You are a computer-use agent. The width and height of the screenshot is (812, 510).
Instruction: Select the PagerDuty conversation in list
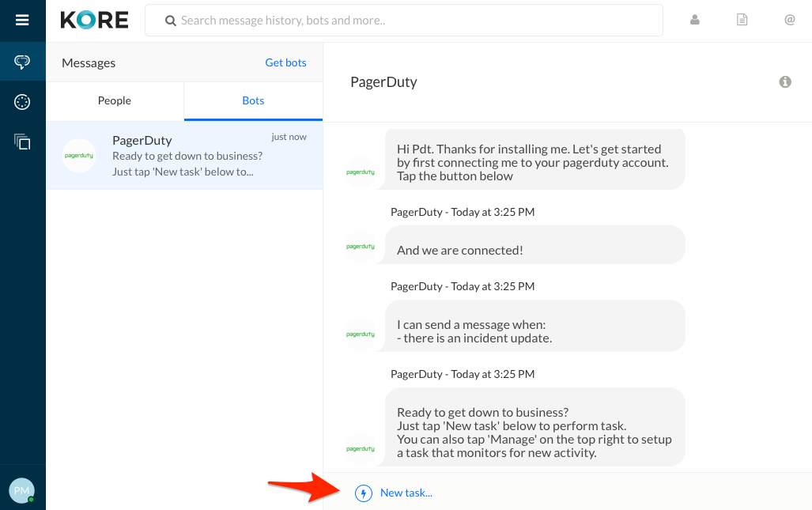point(184,156)
